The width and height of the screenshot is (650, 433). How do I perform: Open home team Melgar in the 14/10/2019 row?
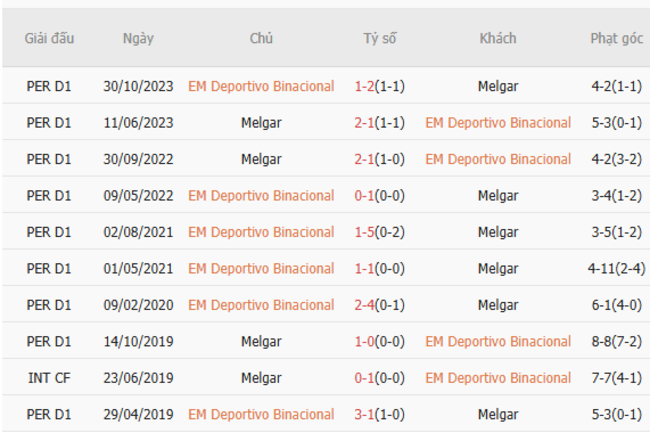[261, 342]
